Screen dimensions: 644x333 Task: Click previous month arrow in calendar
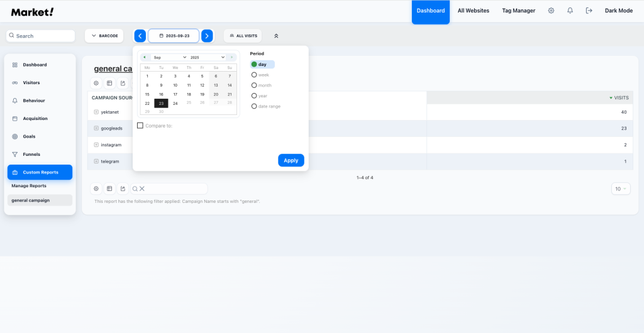tap(145, 57)
